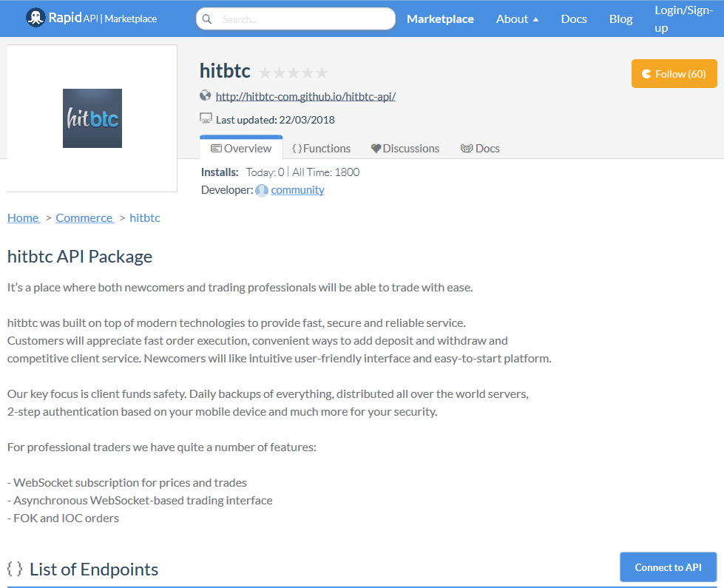
Task: Switch to the Discussions tab
Action: point(405,148)
